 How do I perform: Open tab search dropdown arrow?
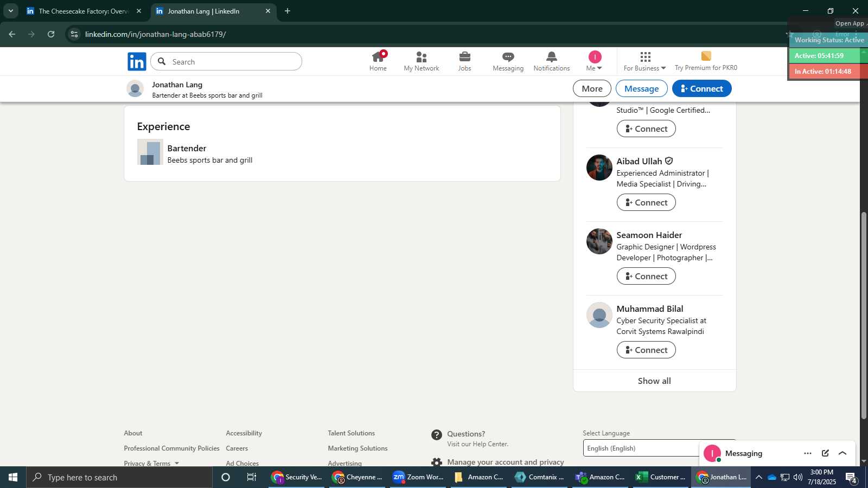pos(10,11)
